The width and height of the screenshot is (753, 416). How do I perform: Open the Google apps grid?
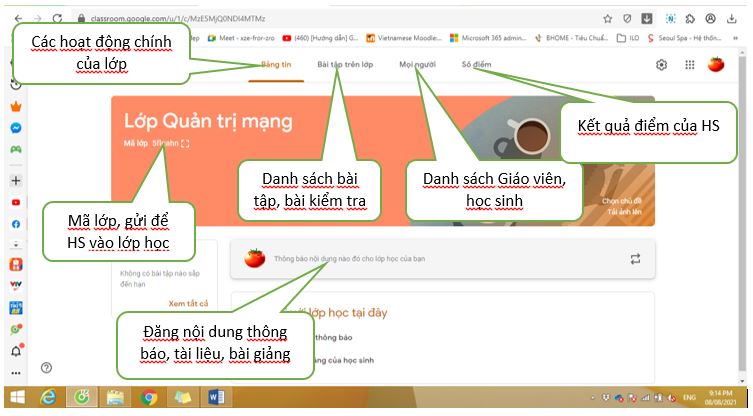689,65
